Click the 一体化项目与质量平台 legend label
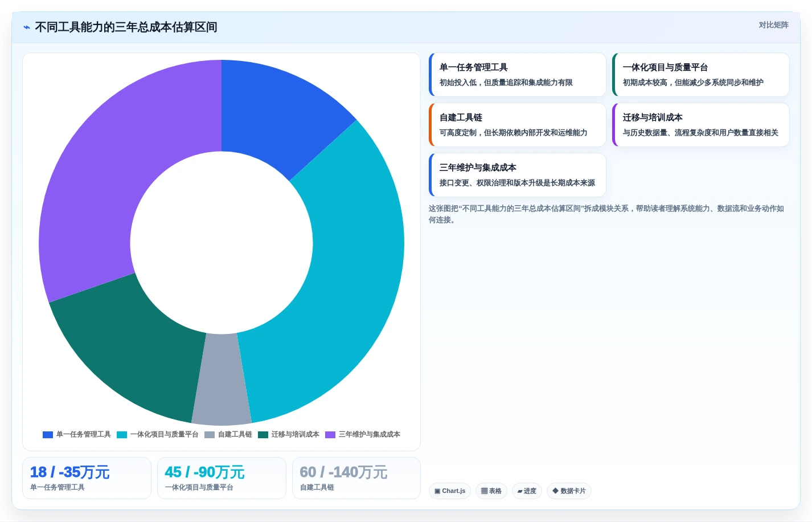The height and width of the screenshot is (522, 812). (x=165, y=434)
